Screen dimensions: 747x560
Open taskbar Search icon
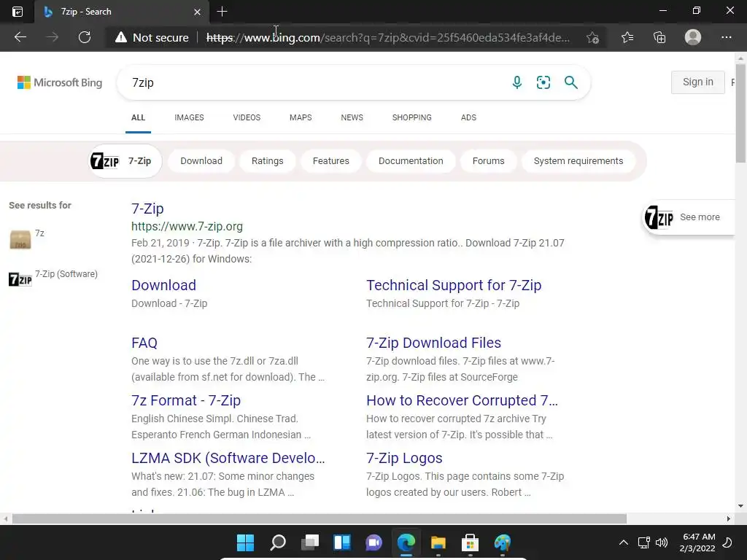278,542
